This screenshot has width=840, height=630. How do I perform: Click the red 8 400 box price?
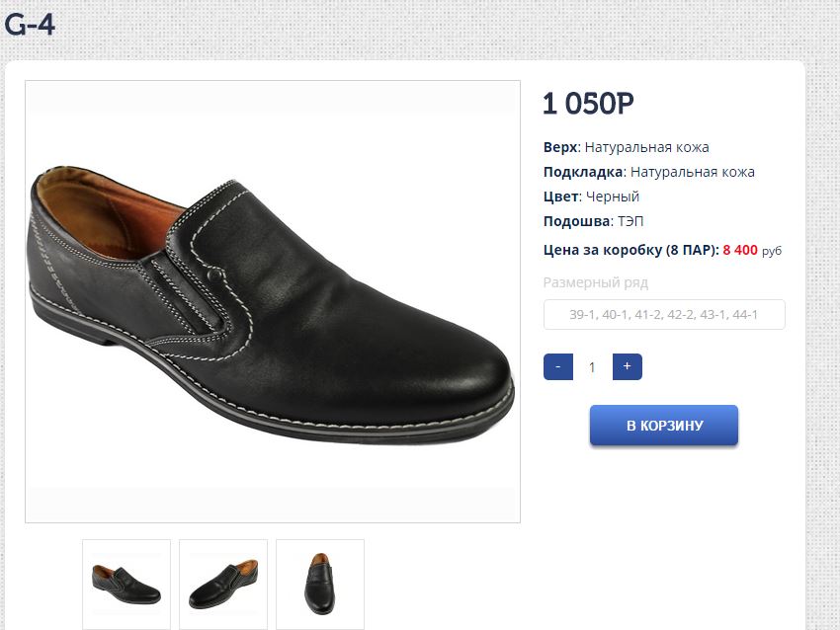click(x=740, y=250)
